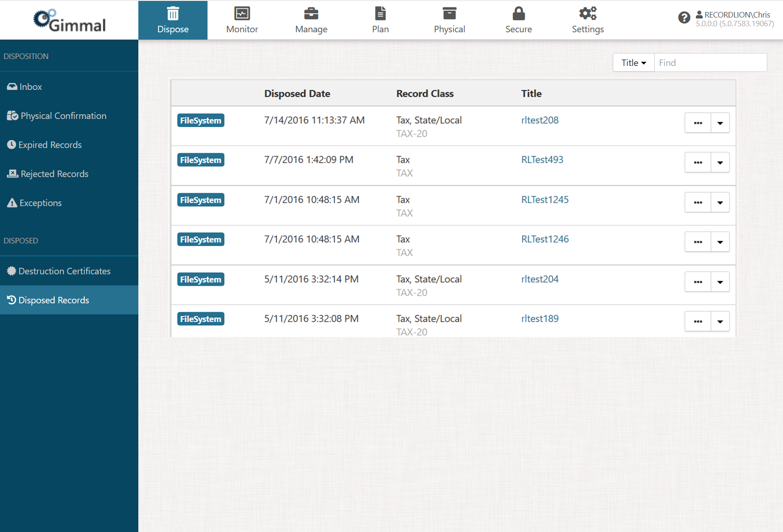Open the Manage briefcase icon
Viewport: 783px width, 532px height.
point(311,13)
